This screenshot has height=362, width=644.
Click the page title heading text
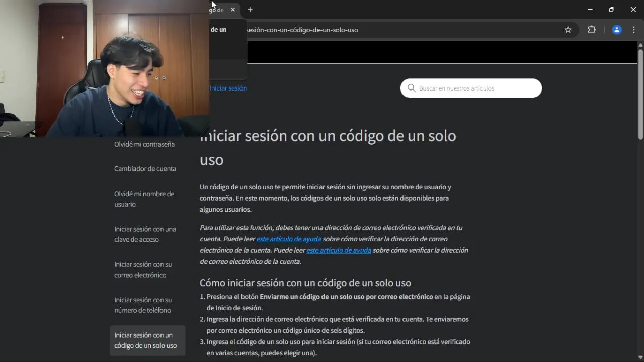328,147
